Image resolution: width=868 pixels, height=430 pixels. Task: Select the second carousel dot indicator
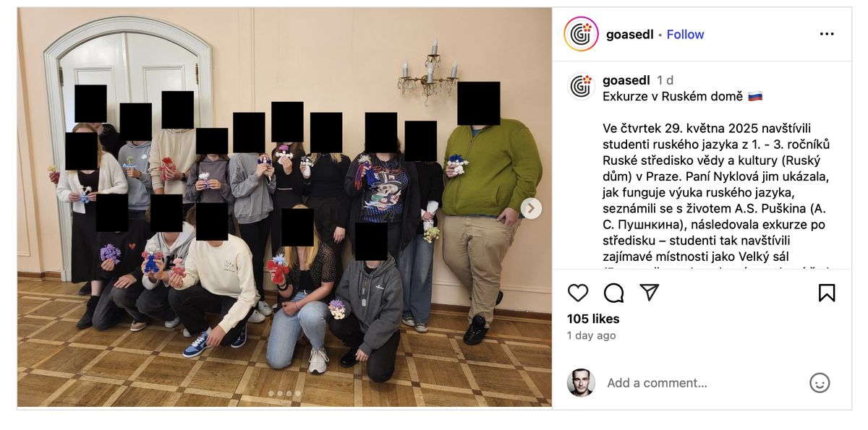coord(280,394)
